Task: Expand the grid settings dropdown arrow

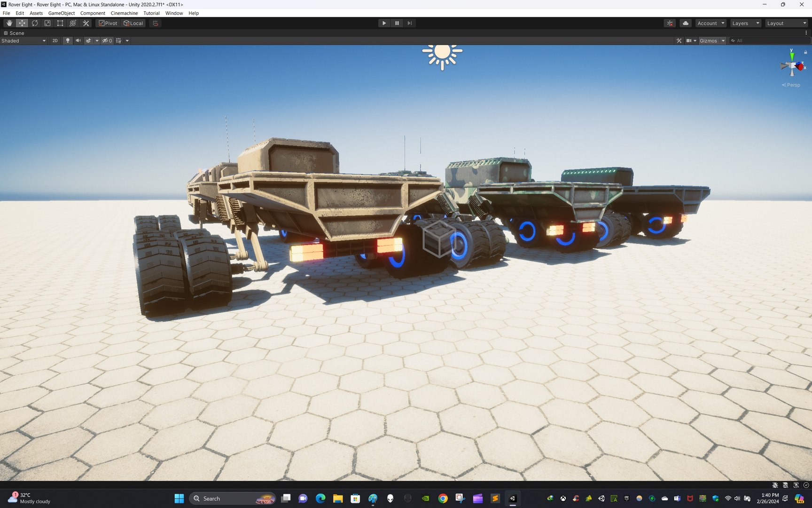Action: pyautogui.click(x=127, y=41)
